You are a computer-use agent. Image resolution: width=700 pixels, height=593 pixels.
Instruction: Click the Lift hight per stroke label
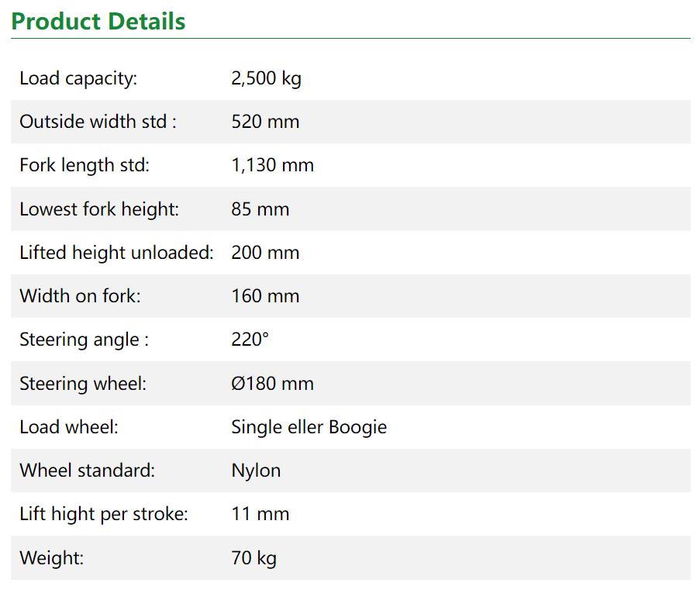click(x=104, y=514)
